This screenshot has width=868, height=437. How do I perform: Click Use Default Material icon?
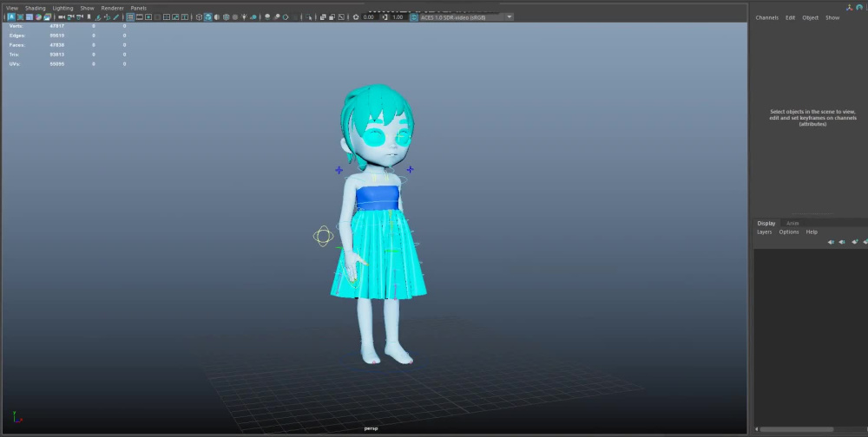[216, 17]
